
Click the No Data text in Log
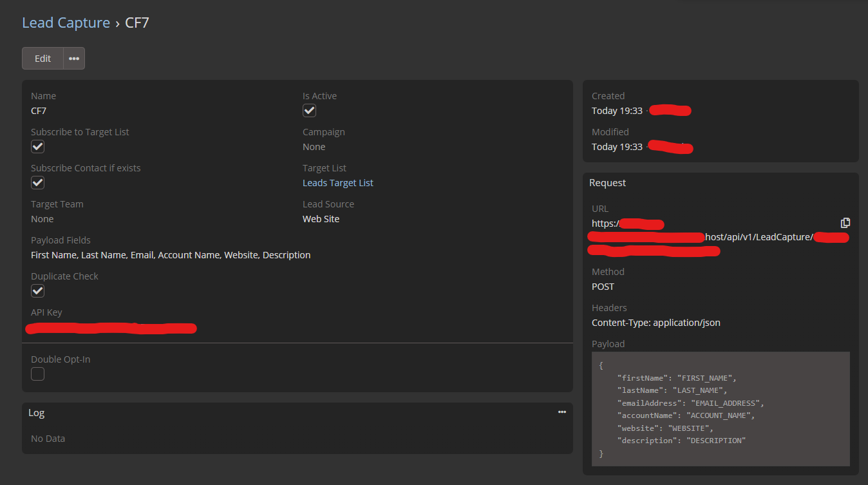click(48, 439)
